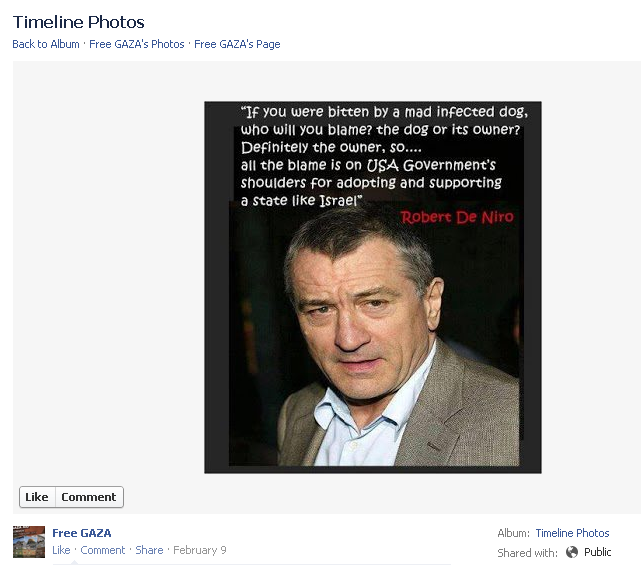The width and height of the screenshot is (641, 565).
Task: Click the Timeline Photos page heading
Action: coord(79,22)
